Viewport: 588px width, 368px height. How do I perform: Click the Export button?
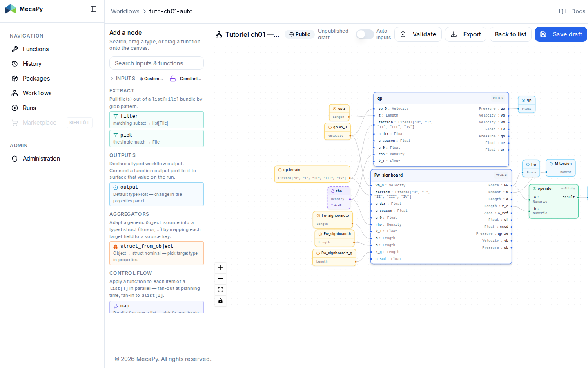pos(465,34)
